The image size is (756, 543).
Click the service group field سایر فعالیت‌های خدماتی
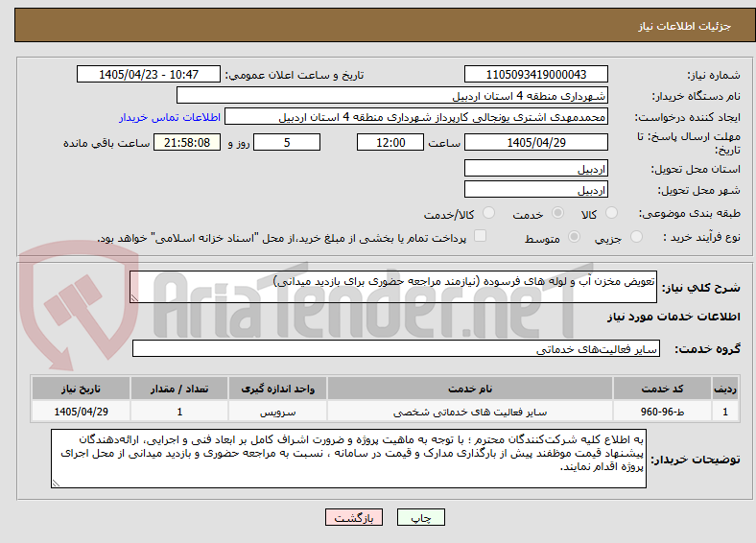coord(396,348)
